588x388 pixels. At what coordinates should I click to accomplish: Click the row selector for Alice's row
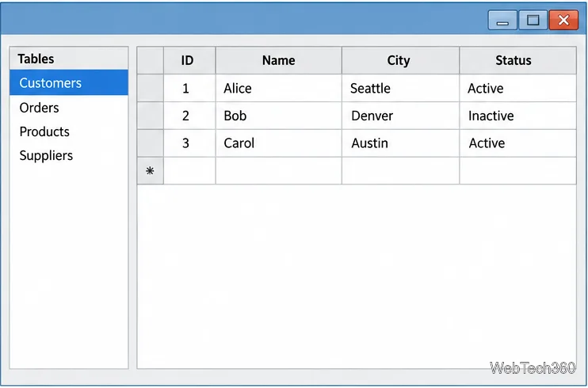click(x=151, y=88)
